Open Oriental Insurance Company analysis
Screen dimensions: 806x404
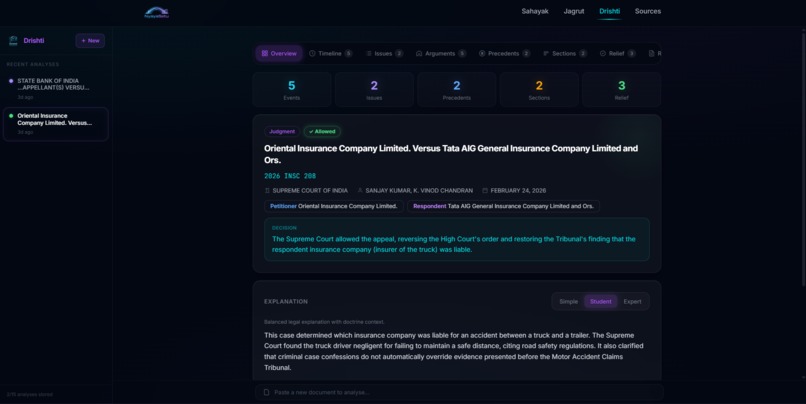coord(56,124)
